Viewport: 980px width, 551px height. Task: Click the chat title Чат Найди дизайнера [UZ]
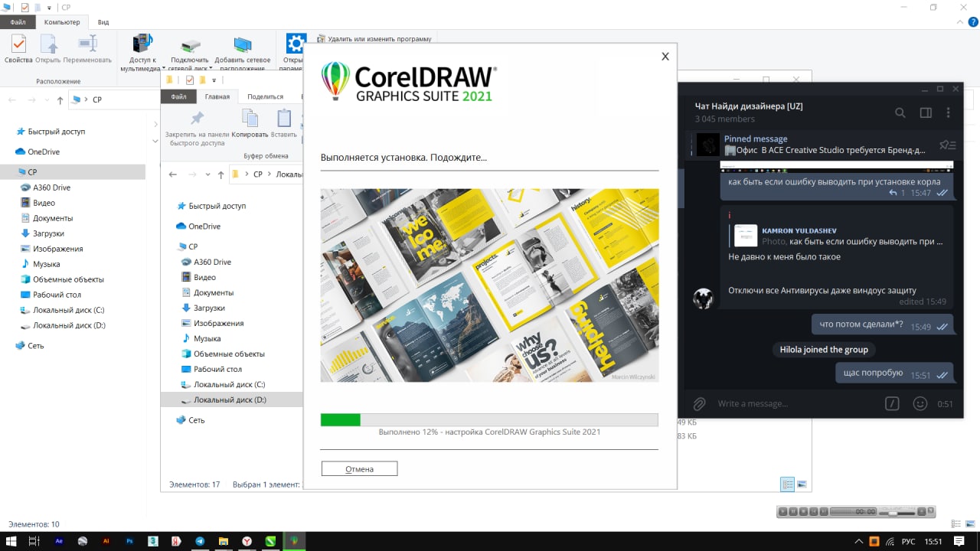748,106
